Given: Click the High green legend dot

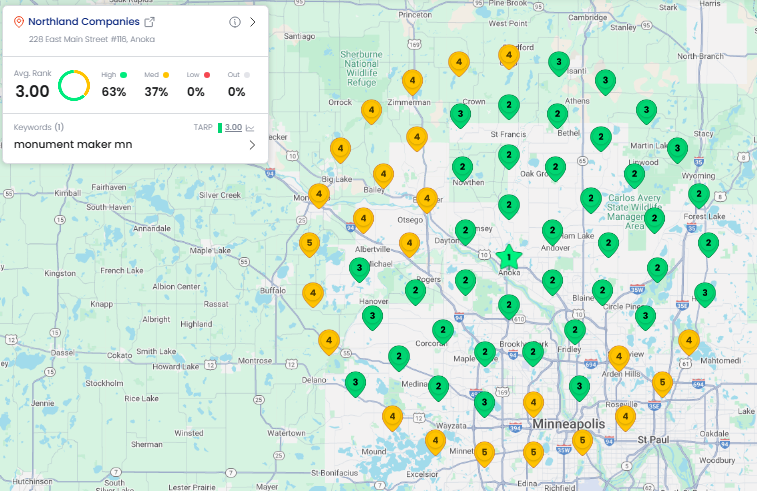Looking at the screenshot, I should (124, 74).
